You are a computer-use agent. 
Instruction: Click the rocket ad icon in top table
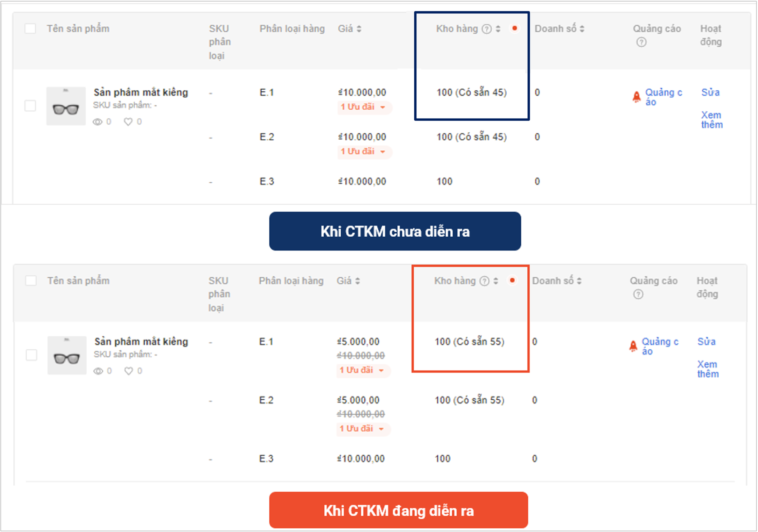(x=636, y=96)
